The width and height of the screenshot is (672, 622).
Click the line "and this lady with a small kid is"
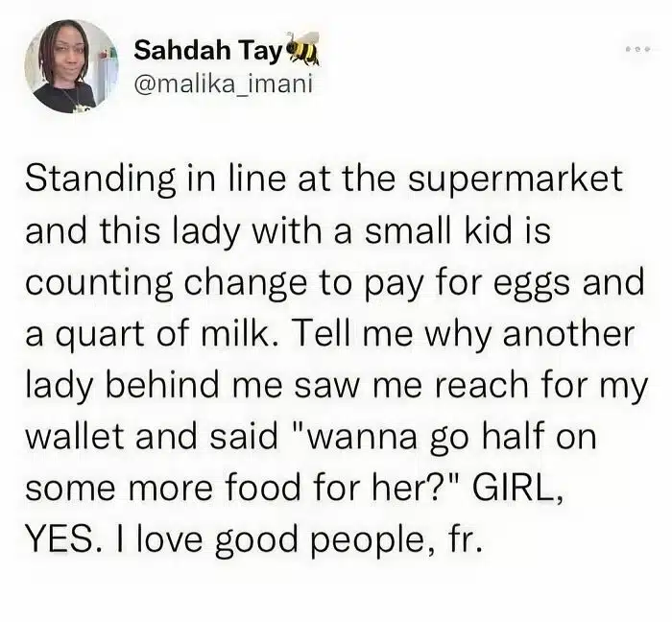(288, 231)
